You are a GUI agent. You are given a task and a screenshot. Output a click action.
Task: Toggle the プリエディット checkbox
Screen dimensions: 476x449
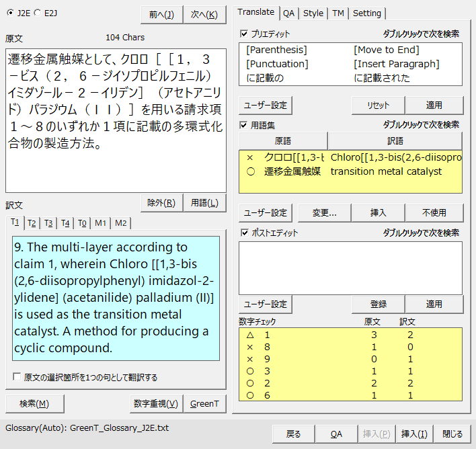click(243, 33)
